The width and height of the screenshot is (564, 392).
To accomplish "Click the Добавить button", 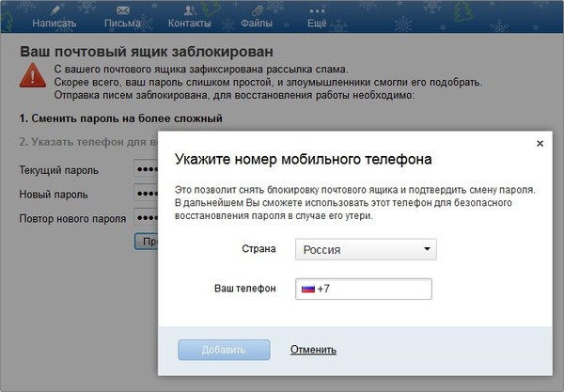I will pyautogui.click(x=224, y=350).
